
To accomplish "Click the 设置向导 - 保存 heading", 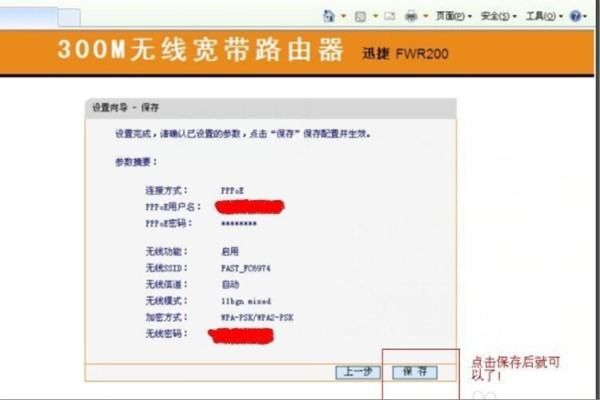I will click(x=125, y=108).
